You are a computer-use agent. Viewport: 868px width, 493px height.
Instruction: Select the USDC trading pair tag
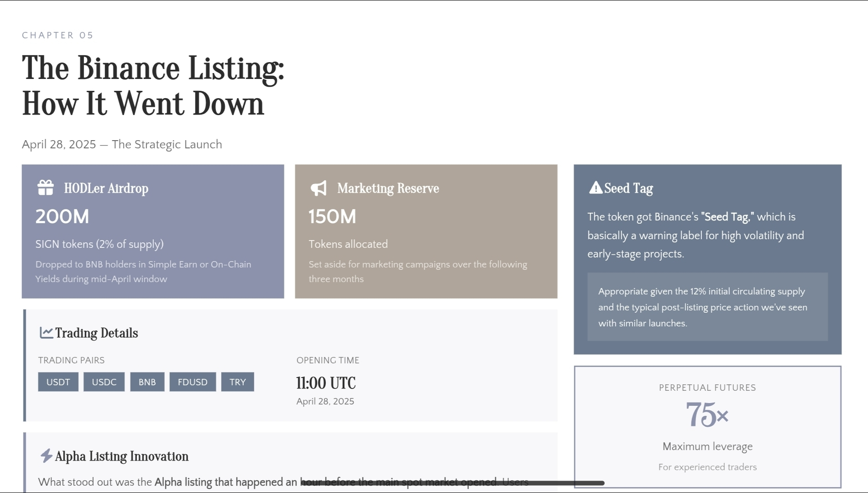104,382
